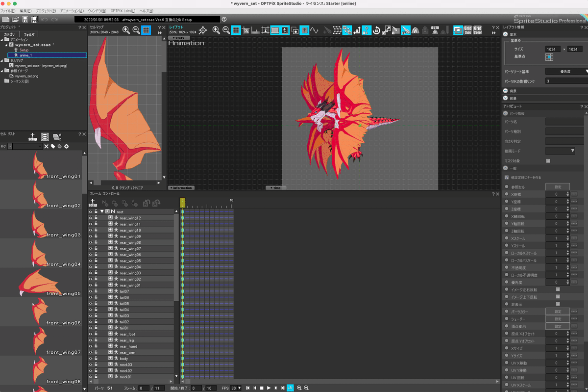The height and width of the screenshot is (392, 588).
Task: Click the 設定 button for 参照セル
Action: pyautogui.click(x=558, y=187)
